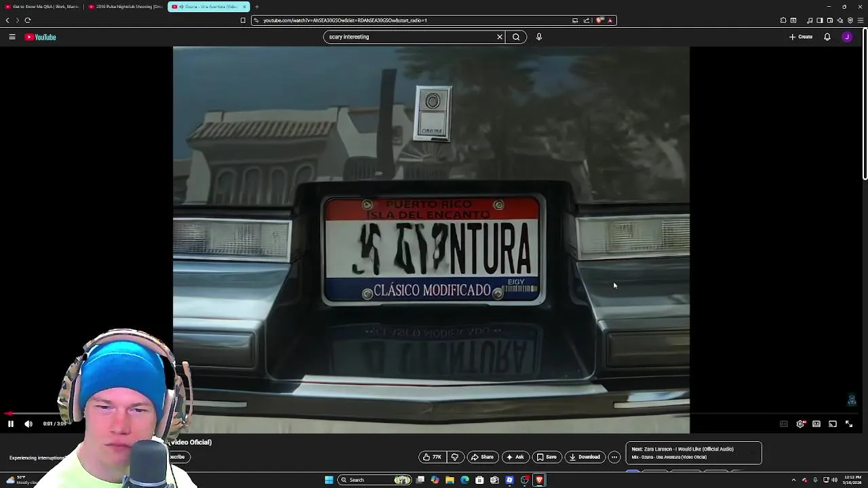Toggle subtitles with the captions icon in player
Viewport: 868px width, 488px height.
click(x=784, y=424)
